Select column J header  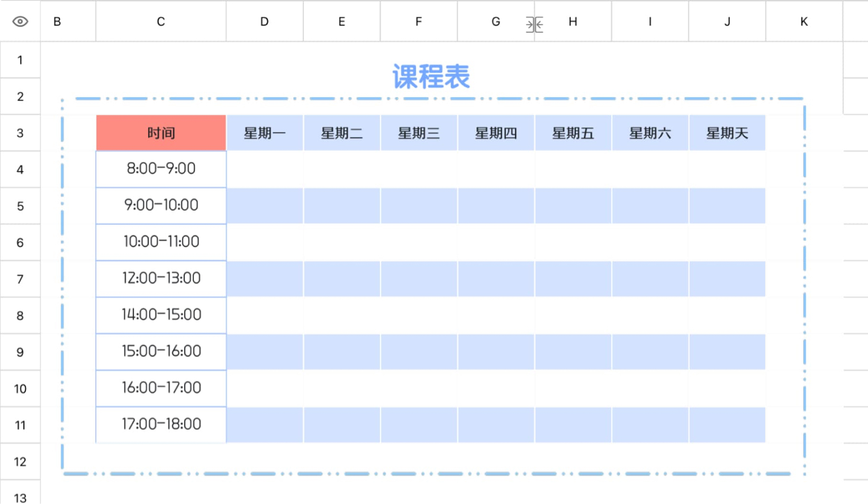coord(727,22)
